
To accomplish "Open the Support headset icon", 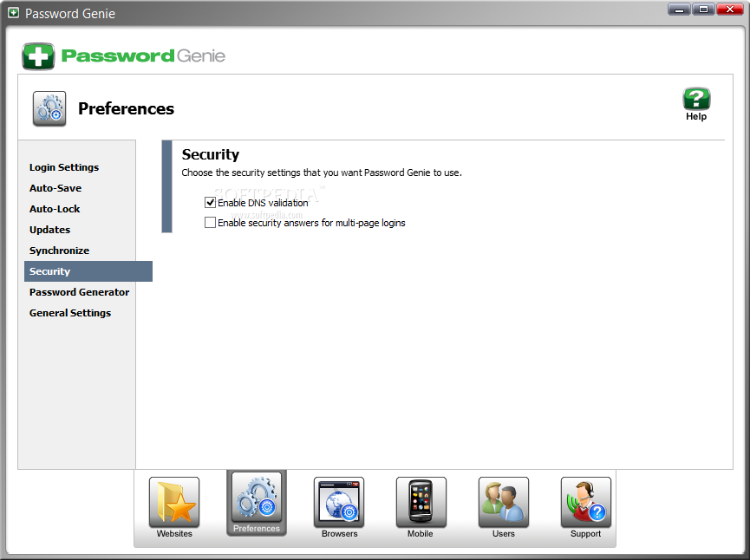I will 586,502.
